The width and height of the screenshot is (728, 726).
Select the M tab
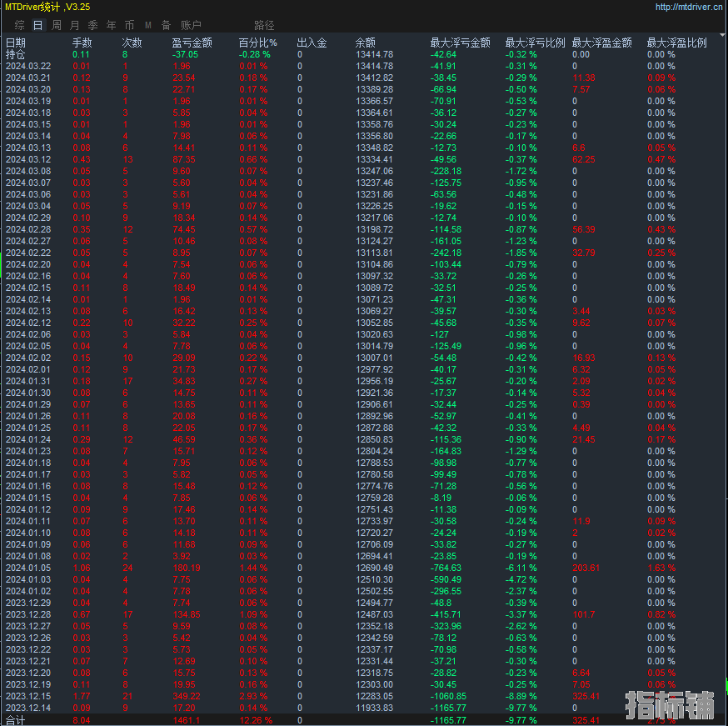[148, 25]
